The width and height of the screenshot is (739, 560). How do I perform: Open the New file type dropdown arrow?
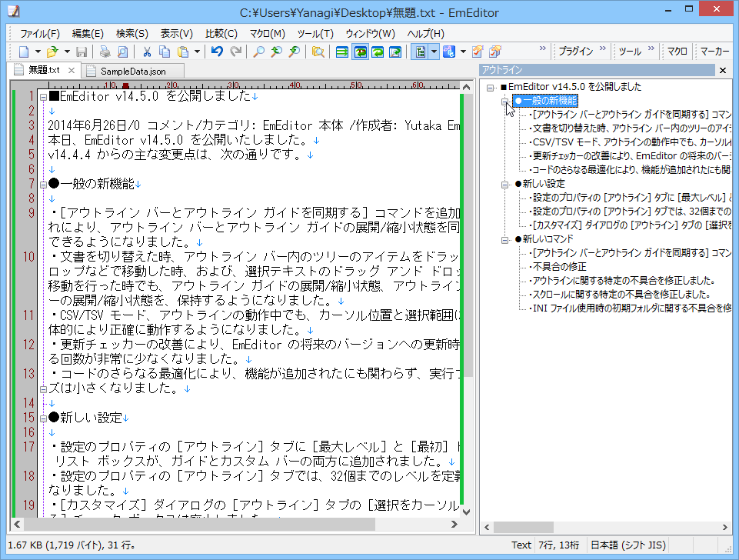(x=38, y=52)
